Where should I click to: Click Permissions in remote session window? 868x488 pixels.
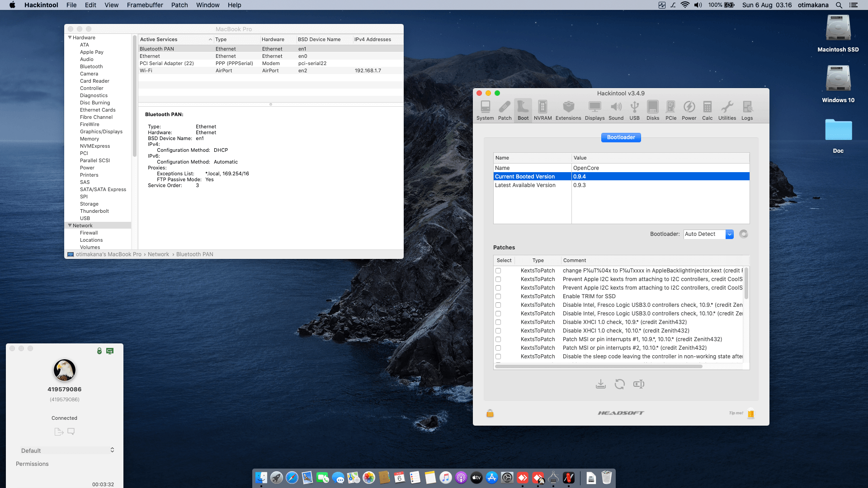click(32, 464)
